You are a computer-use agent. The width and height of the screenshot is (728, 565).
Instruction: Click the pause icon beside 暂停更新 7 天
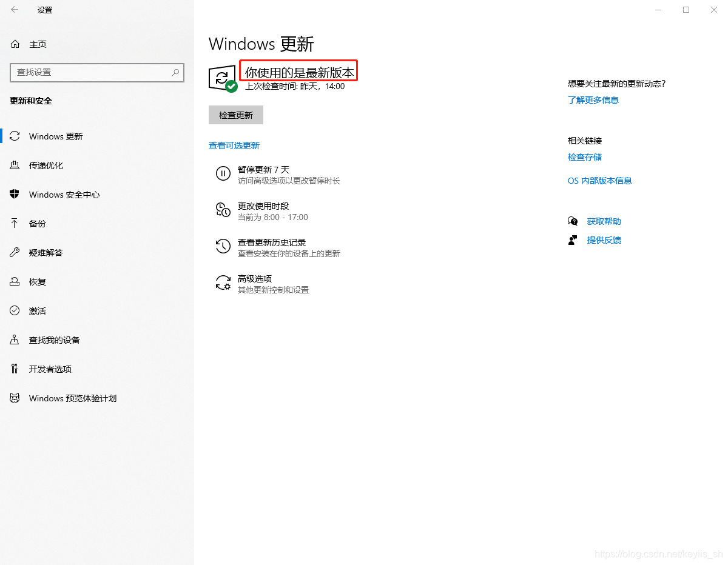click(223, 174)
